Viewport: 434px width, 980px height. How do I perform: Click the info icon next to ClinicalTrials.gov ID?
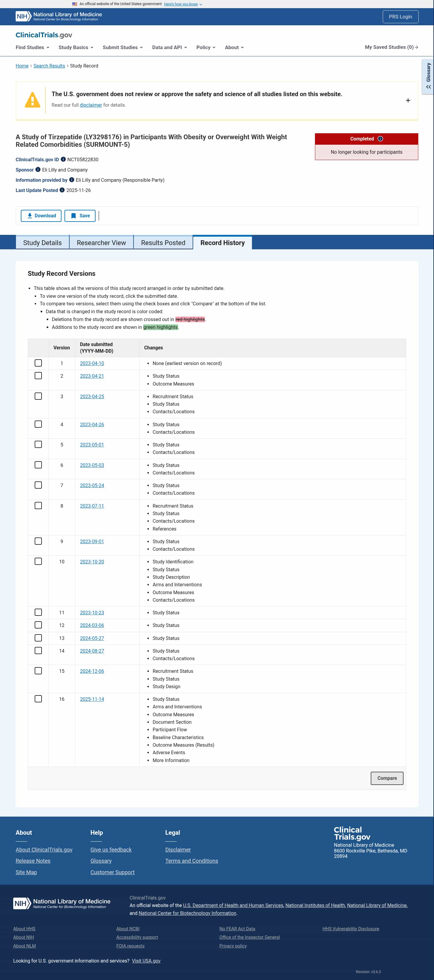coord(63,159)
